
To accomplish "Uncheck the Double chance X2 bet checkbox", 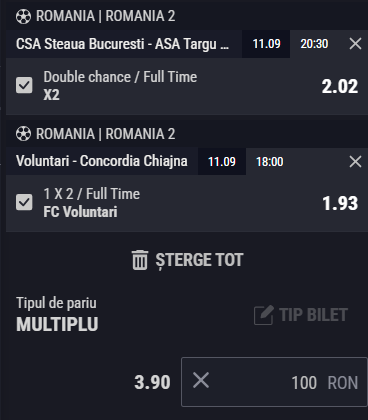I will click(x=24, y=85).
